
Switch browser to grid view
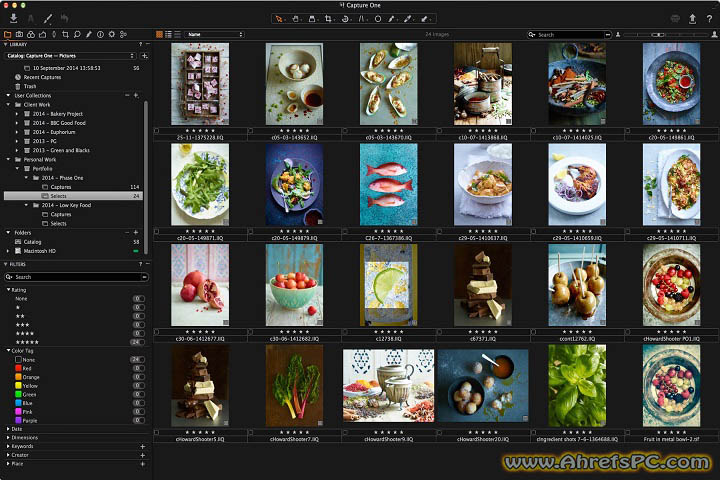pos(159,34)
